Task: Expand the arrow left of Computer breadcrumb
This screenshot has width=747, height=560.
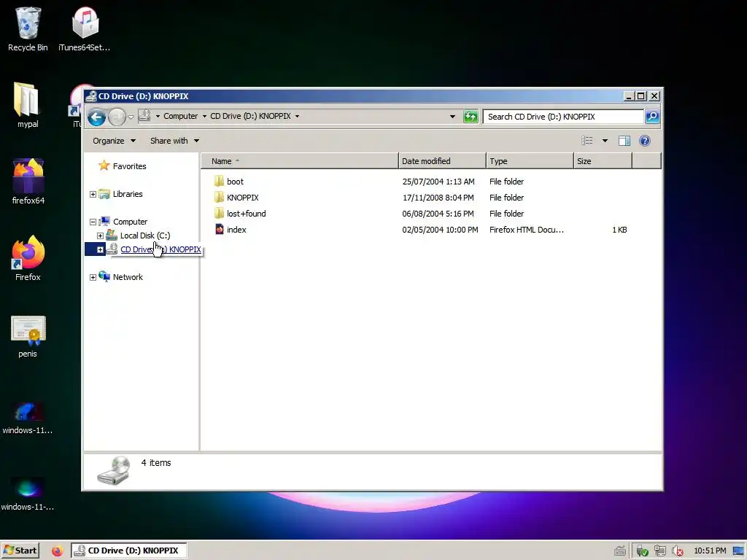Action: 158,116
